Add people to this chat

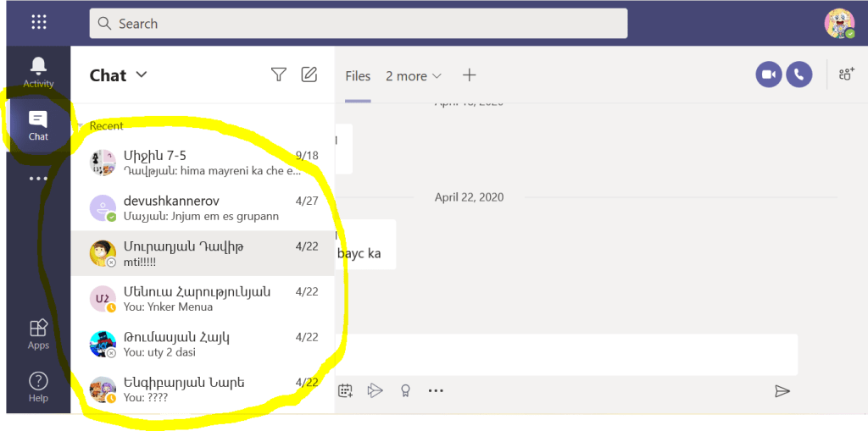(845, 75)
